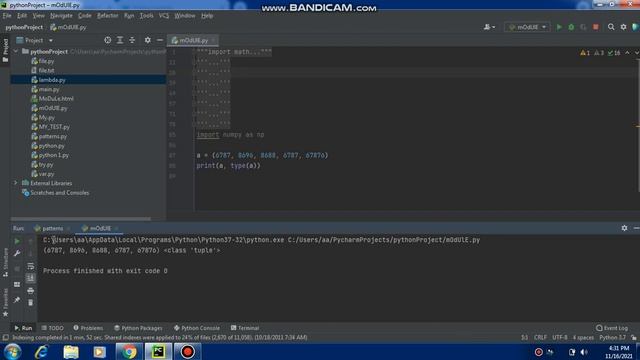Expand all nodes in Project panel

tap(120, 40)
